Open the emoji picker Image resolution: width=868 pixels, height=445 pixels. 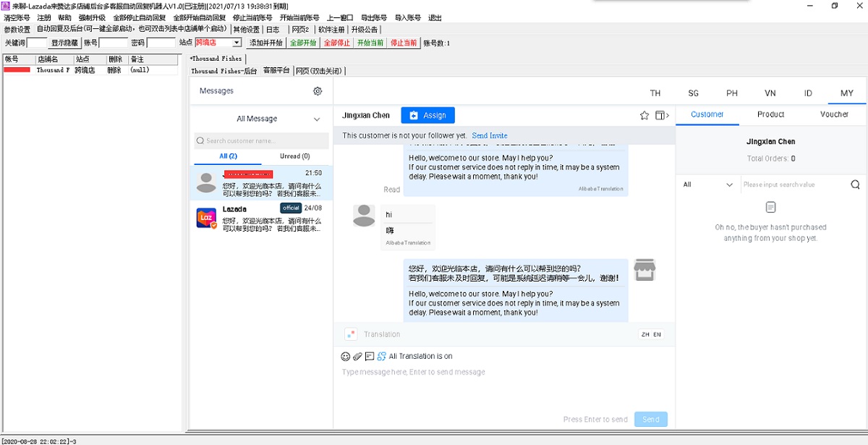[346, 356]
